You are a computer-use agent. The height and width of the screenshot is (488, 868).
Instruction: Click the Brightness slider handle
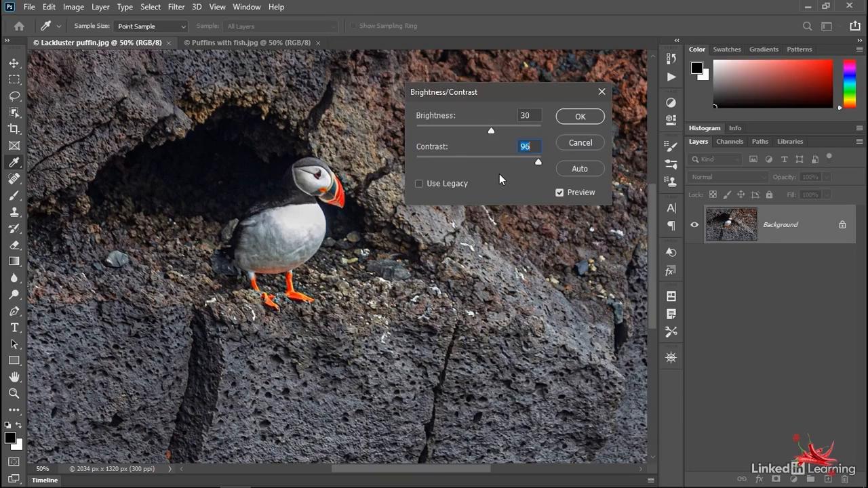click(x=491, y=130)
